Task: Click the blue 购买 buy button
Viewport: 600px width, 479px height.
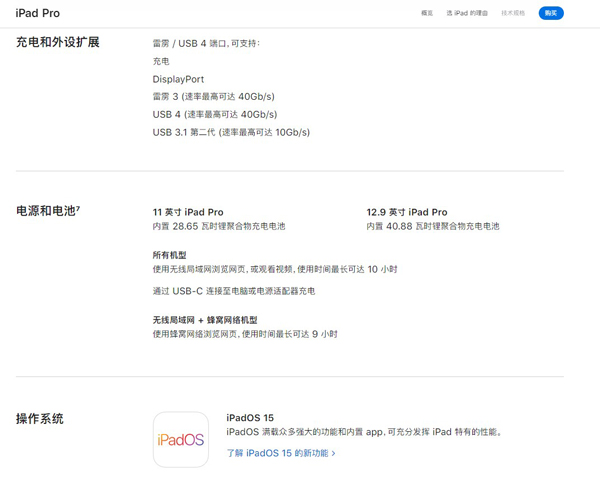Action: tap(551, 13)
